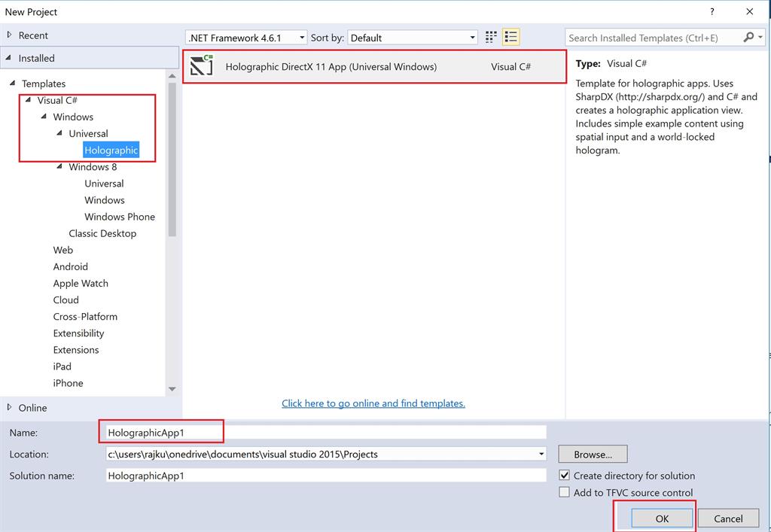Click the Browse... button
This screenshot has height=532, width=771.
(x=593, y=454)
